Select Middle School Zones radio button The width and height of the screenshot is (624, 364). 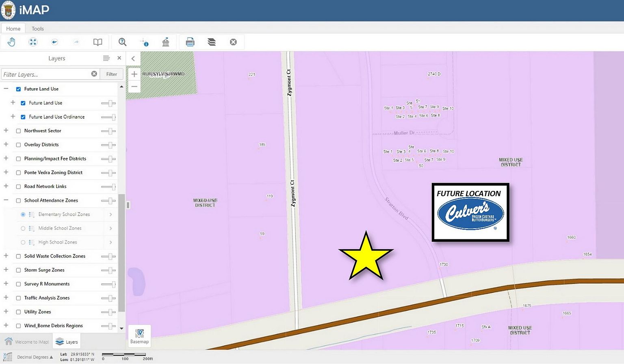point(23,228)
